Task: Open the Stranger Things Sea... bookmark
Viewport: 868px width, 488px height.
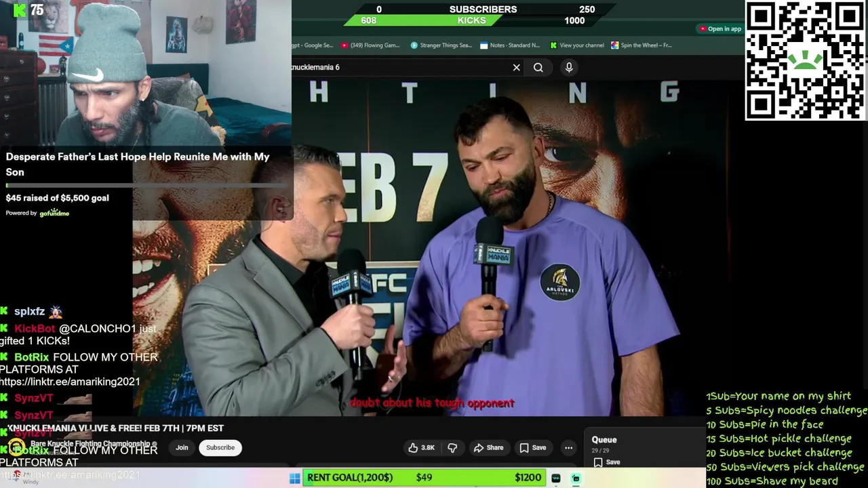Action: coord(441,45)
